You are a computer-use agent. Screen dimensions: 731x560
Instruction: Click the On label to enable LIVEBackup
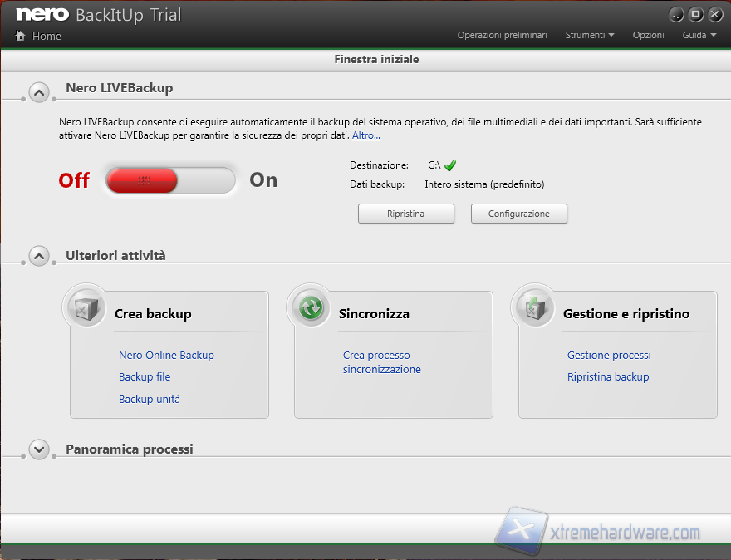263,180
